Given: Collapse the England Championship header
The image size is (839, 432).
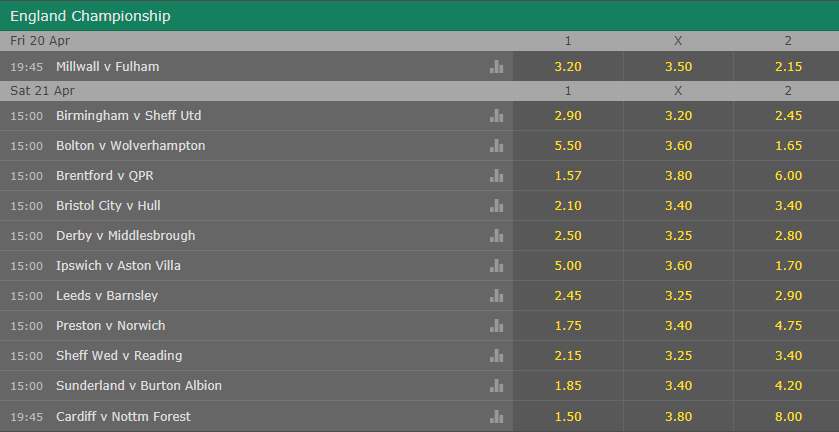Looking at the screenshot, I should click(420, 16).
